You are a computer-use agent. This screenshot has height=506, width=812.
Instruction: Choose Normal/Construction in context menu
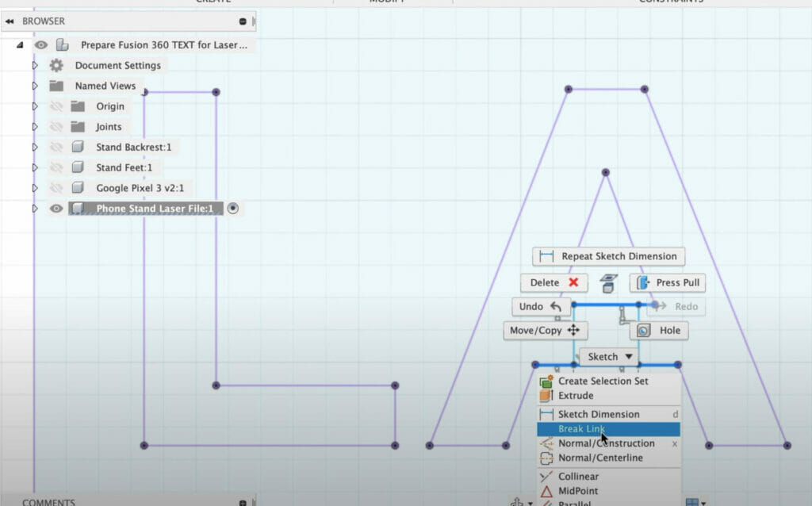coord(606,443)
